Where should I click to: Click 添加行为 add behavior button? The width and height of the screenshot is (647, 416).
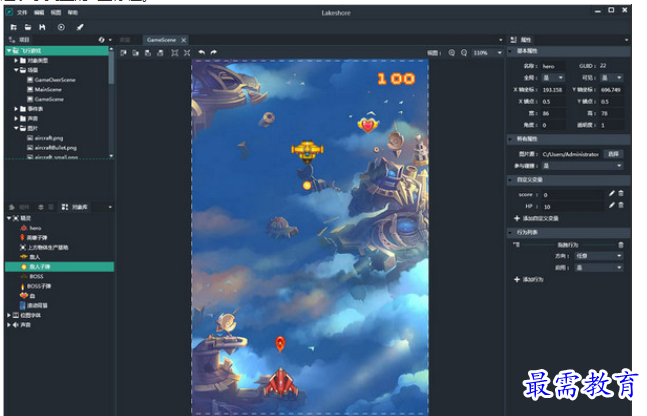[x=529, y=279]
